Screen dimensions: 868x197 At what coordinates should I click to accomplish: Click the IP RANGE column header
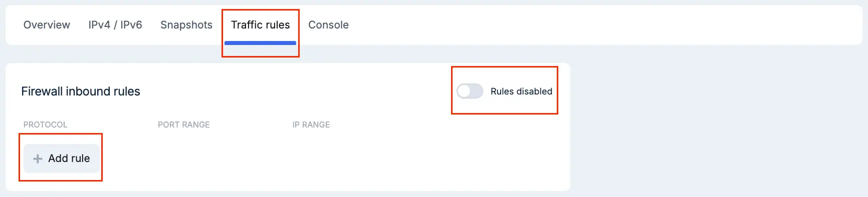coord(311,124)
